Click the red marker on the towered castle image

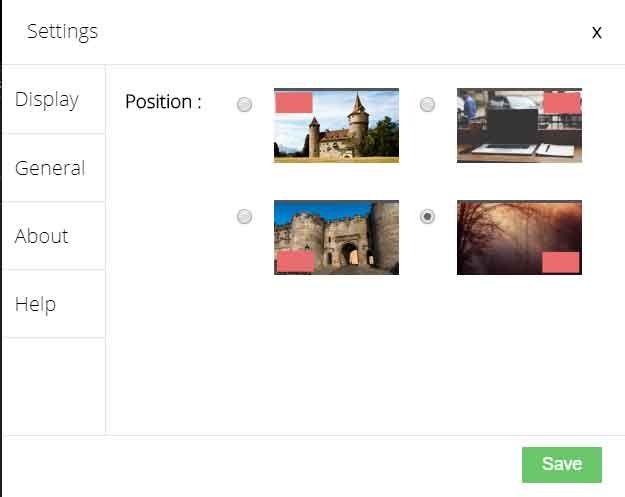tap(294, 102)
